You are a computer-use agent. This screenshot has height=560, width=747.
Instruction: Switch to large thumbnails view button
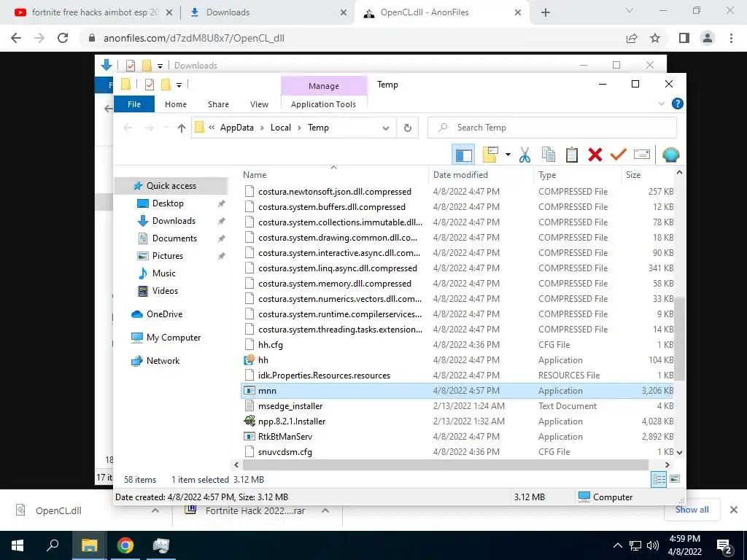pyautogui.click(x=675, y=479)
